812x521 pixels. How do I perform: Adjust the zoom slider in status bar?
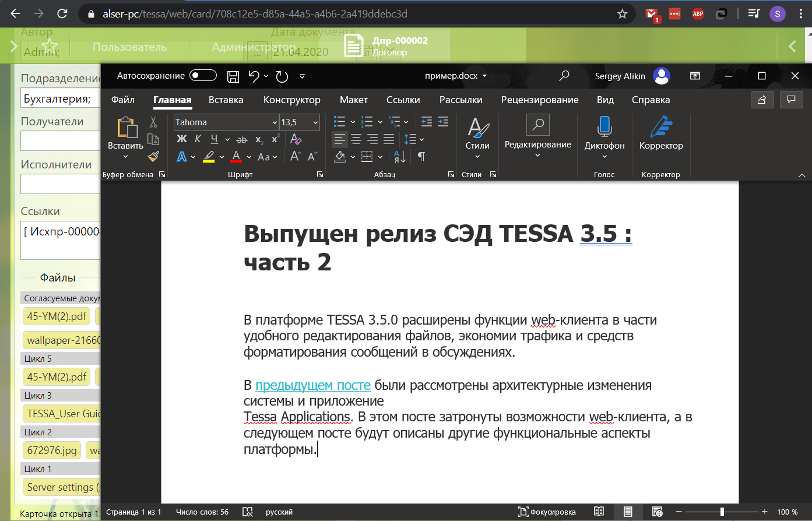[x=722, y=512]
